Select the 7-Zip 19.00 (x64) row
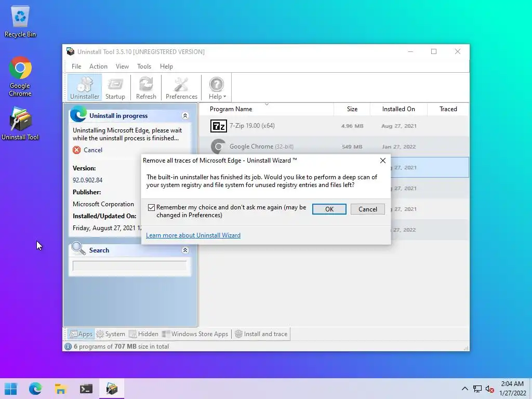532x399 pixels. pyautogui.click(x=334, y=126)
